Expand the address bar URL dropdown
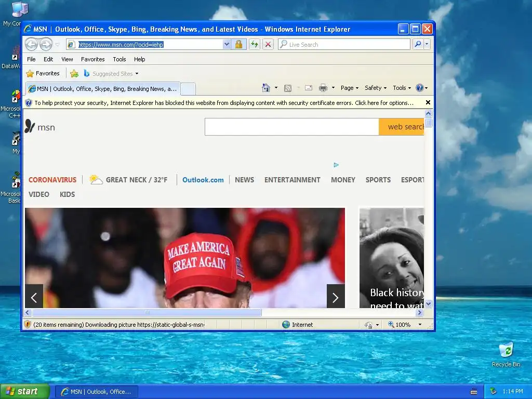532x399 pixels. pyautogui.click(x=227, y=45)
